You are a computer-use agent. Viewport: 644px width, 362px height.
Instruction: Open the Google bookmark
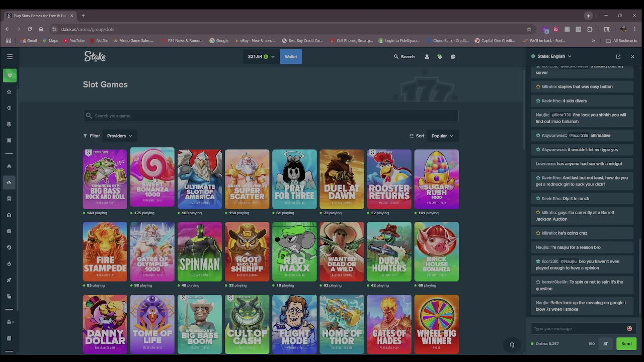219,41
